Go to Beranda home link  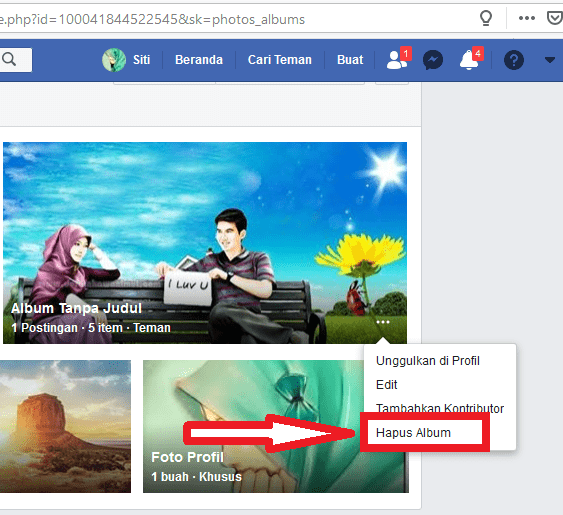click(199, 60)
